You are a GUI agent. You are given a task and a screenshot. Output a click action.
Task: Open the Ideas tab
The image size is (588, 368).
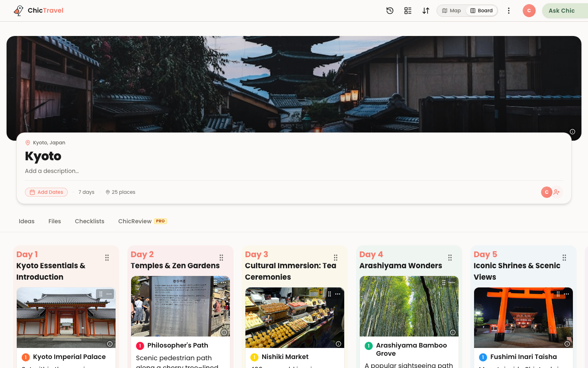point(27,221)
